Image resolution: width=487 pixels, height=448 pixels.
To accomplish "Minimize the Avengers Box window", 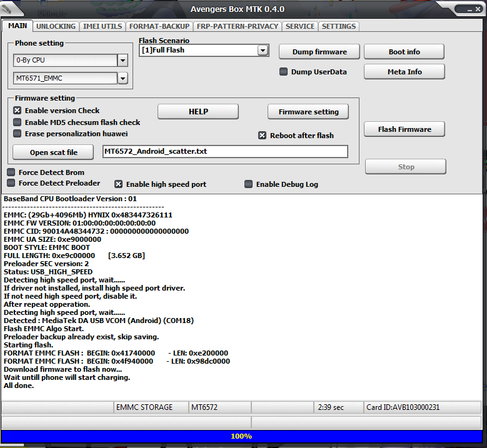I will click(469, 10).
